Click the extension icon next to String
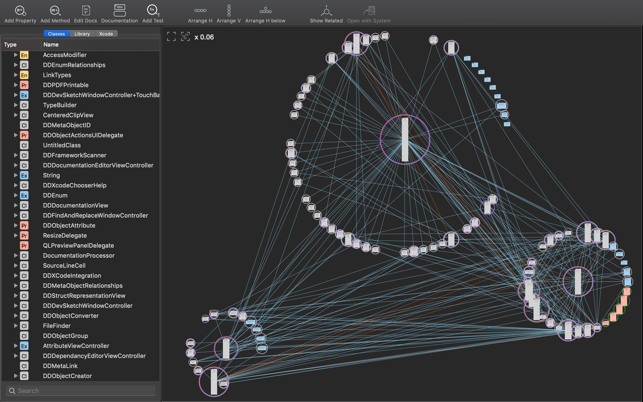Screen dimensions: 643x402 (x=24, y=175)
